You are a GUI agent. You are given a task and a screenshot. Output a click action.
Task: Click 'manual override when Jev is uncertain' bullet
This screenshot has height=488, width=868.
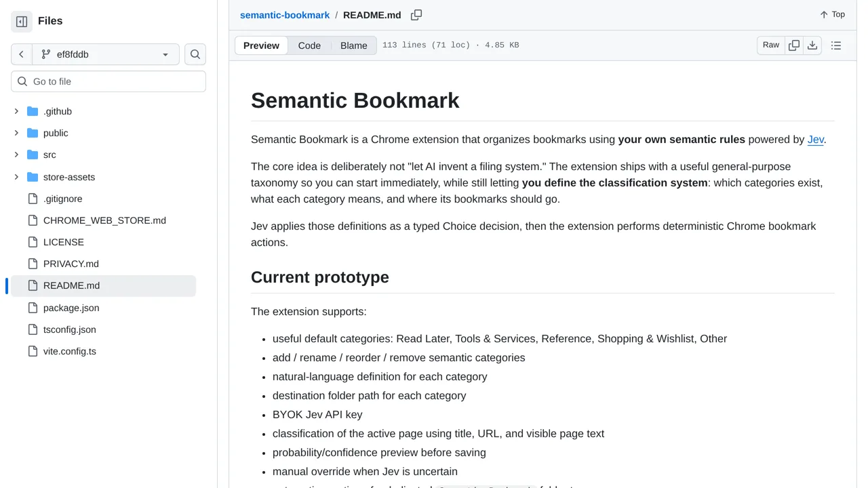click(365, 472)
